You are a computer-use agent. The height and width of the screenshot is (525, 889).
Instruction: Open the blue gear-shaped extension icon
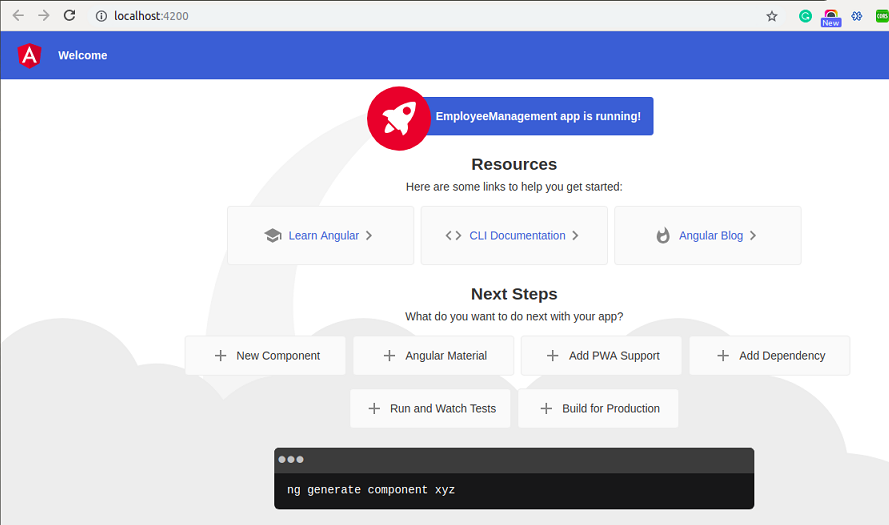click(x=857, y=16)
